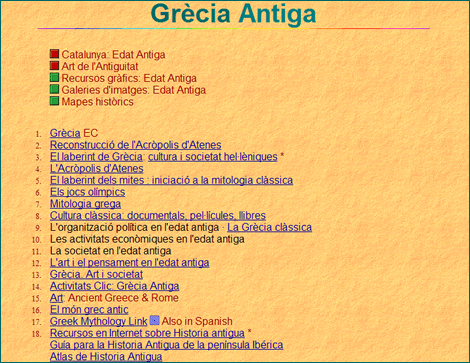Open El laberint de Grècia link

[96, 157]
